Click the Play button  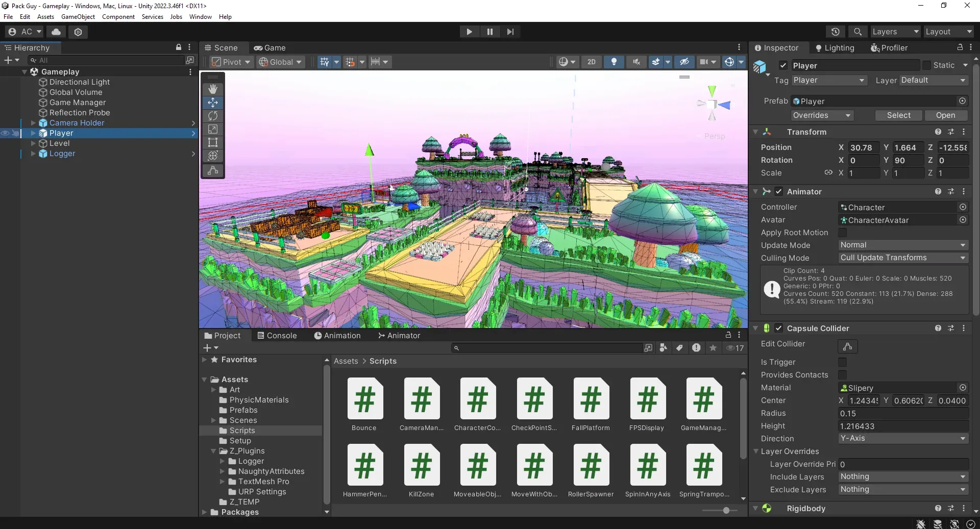(469, 32)
